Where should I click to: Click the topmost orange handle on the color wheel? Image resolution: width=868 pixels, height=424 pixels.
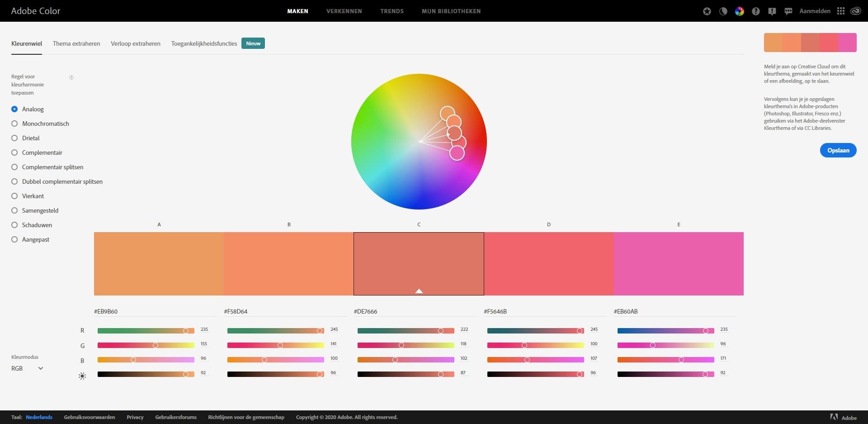click(447, 113)
